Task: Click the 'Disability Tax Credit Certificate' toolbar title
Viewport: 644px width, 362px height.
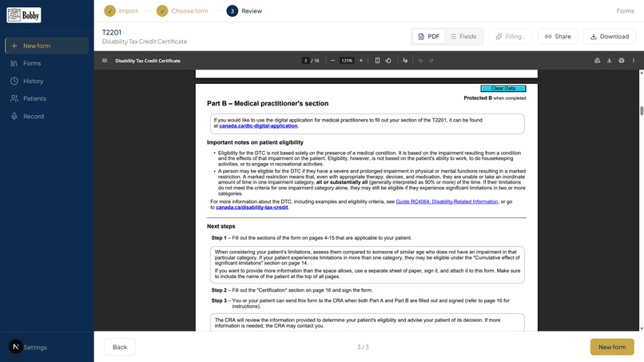Action: pos(148,61)
